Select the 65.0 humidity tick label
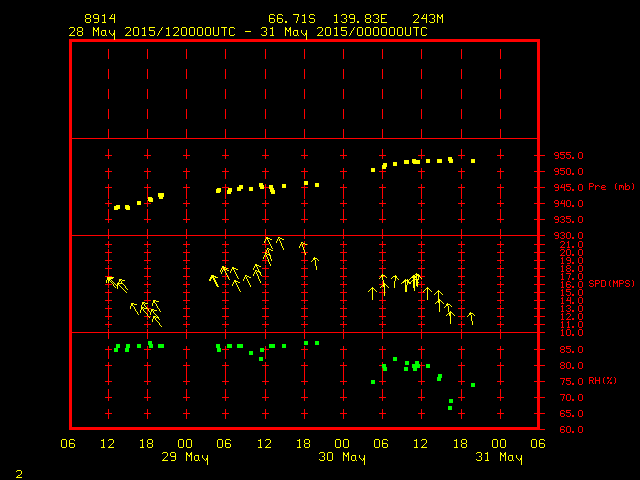 (571, 413)
